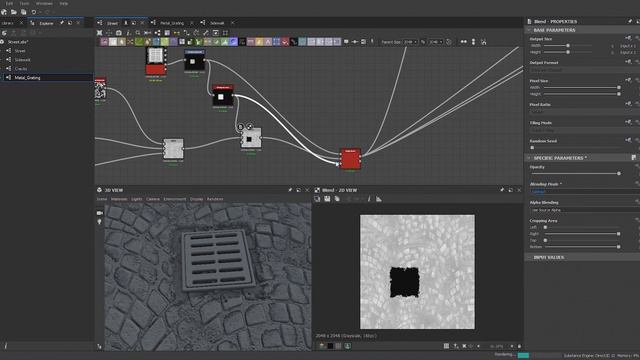Viewport: 640px width, 360px height.
Task: Toggle tiling grid icon in 2D view footer
Action: [446, 346]
